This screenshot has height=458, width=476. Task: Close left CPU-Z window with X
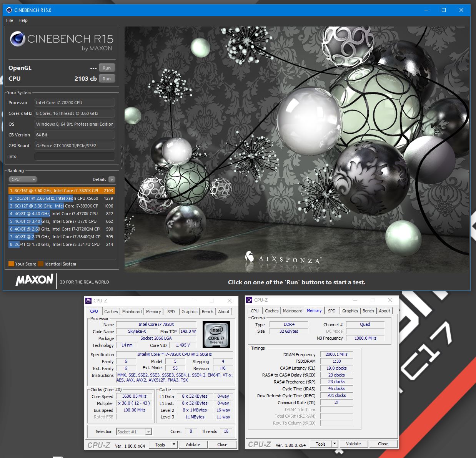230,301
